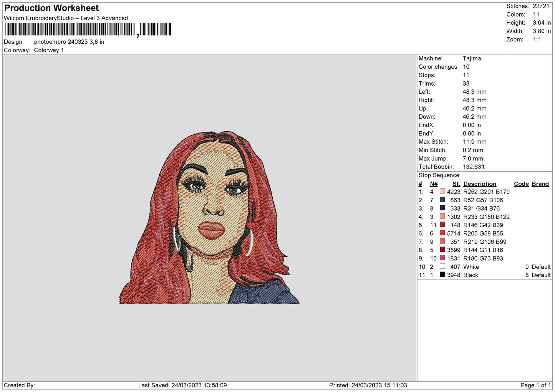Screen dimensions: 555x392
Task: Click the Black thread color swatch
Action: point(442,275)
